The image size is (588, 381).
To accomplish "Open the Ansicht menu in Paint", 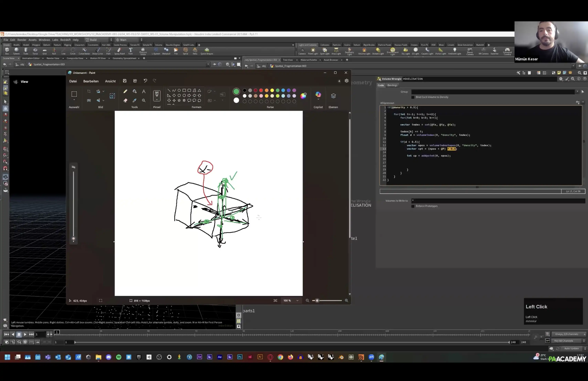I will point(110,81).
